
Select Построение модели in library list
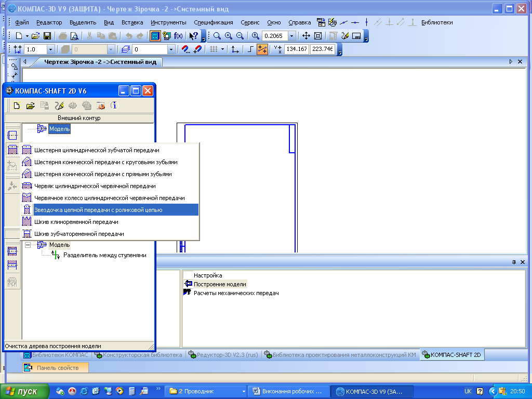coord(220,284)
